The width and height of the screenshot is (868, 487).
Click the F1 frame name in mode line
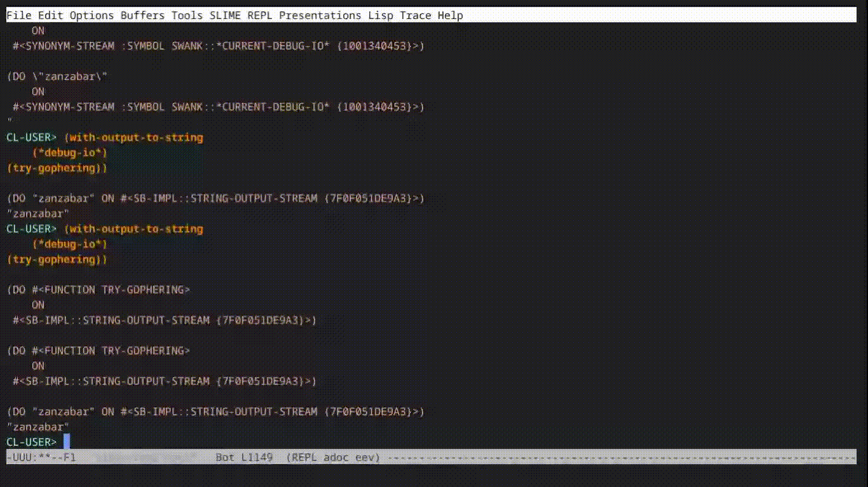[x=69, y=457]
